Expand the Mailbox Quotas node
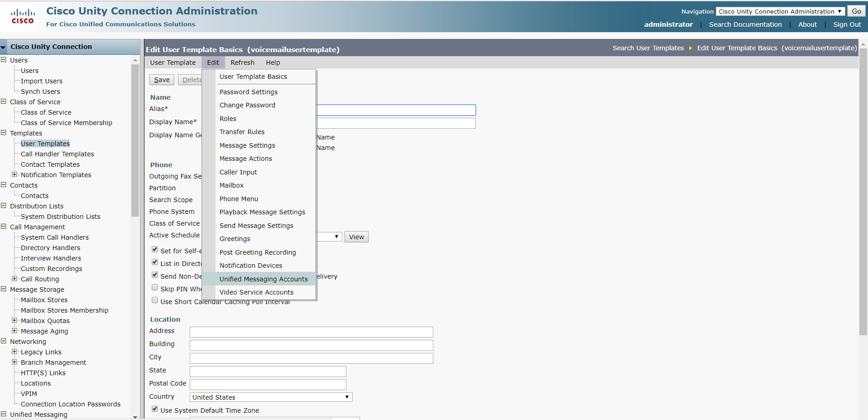 pyautogui.click(x=14, y=320)
